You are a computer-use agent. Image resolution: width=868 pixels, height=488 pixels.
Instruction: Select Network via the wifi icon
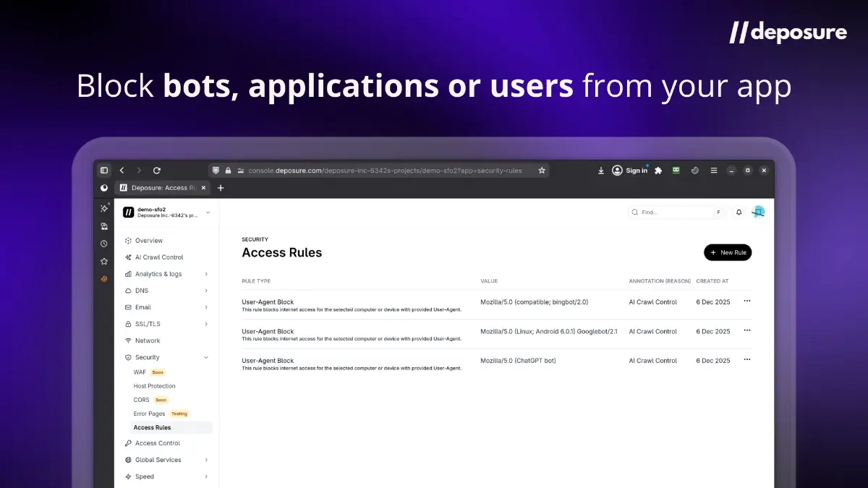[128, 340]
